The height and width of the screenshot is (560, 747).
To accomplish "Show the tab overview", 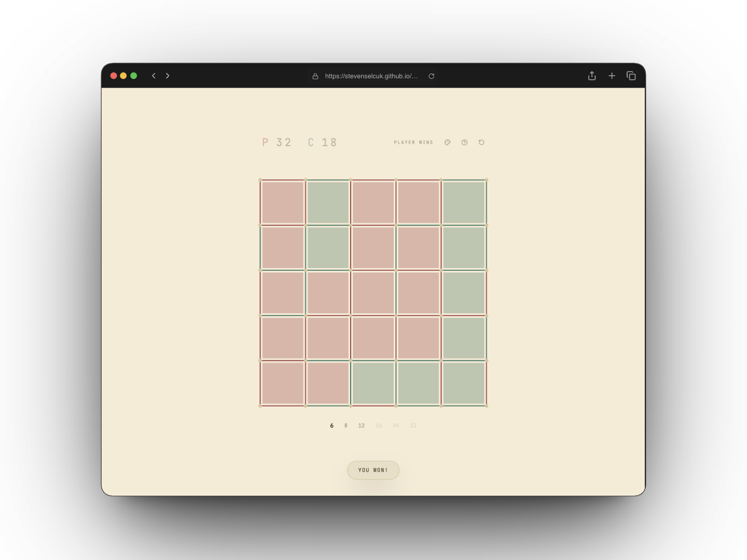I will point(631,76).
